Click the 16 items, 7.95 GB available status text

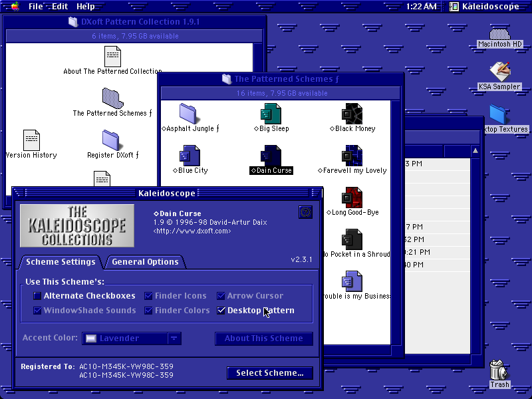click(282, 93)
